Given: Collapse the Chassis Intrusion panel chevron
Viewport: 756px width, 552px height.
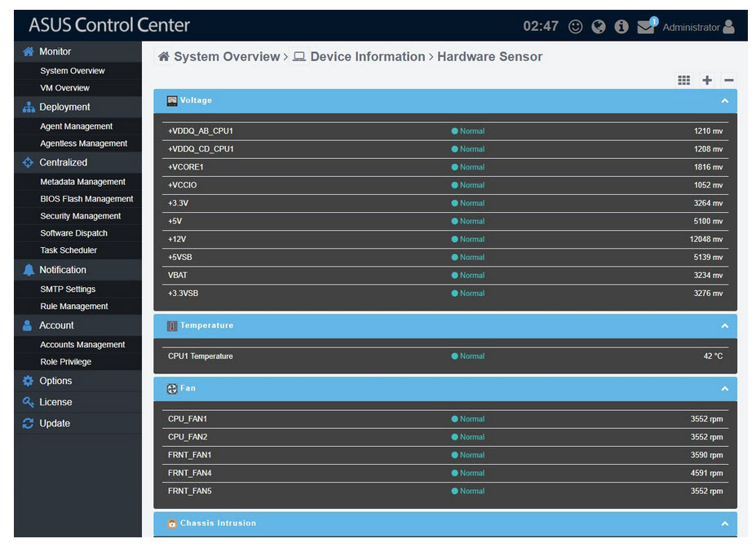Looking at the screenshot, I should coord(724,523).
